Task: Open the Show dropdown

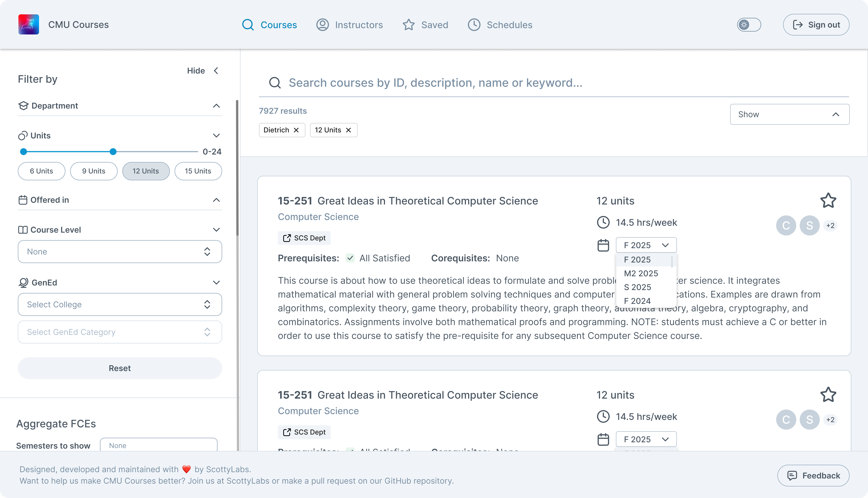Action: coord(789,114)
